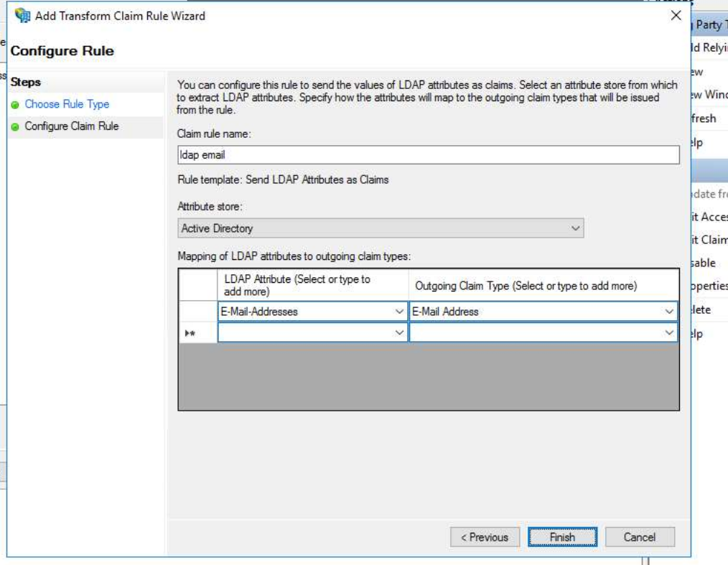
Task: Click Finish to create the rule
Action: (562, 537)
